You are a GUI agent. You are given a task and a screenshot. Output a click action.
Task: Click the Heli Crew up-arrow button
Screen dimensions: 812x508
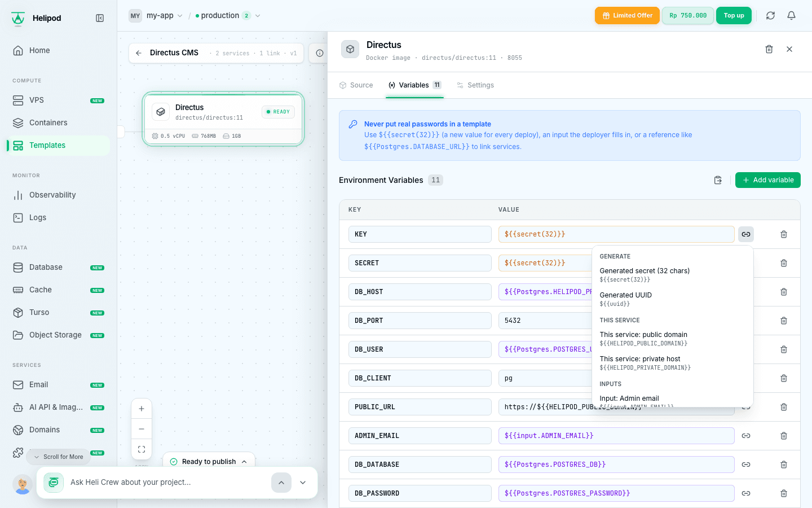coord(281,483)
